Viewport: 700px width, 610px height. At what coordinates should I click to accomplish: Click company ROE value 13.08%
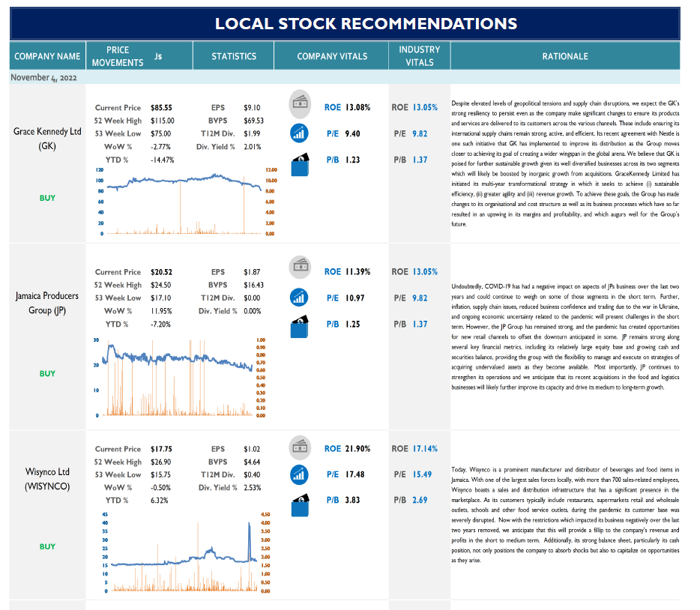pyautogui.click(x=358, y=108)
